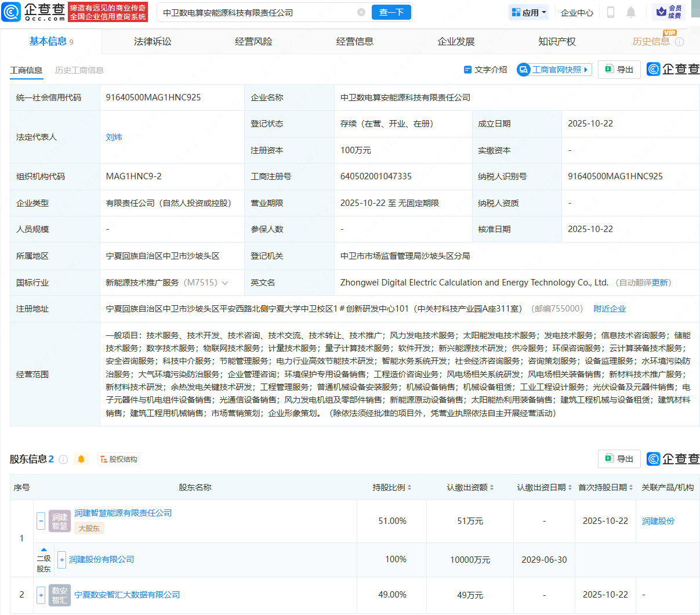Click the company search input field
The width and height of the screenshot is (700, 615).
pyautogui.click(x=258, y=12)
